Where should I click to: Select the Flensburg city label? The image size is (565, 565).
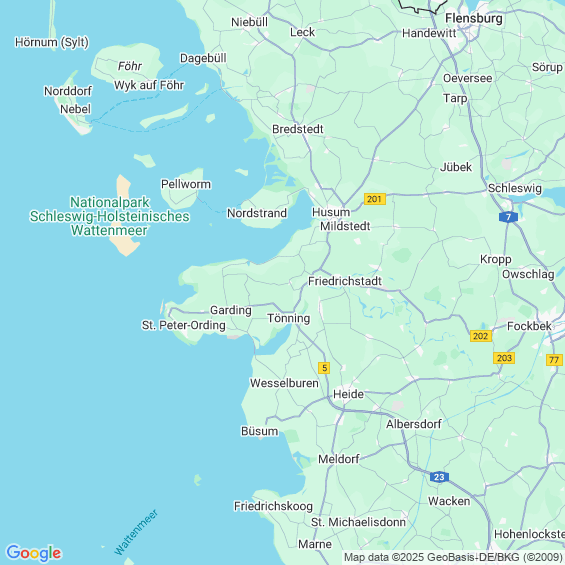click(473, 18)
